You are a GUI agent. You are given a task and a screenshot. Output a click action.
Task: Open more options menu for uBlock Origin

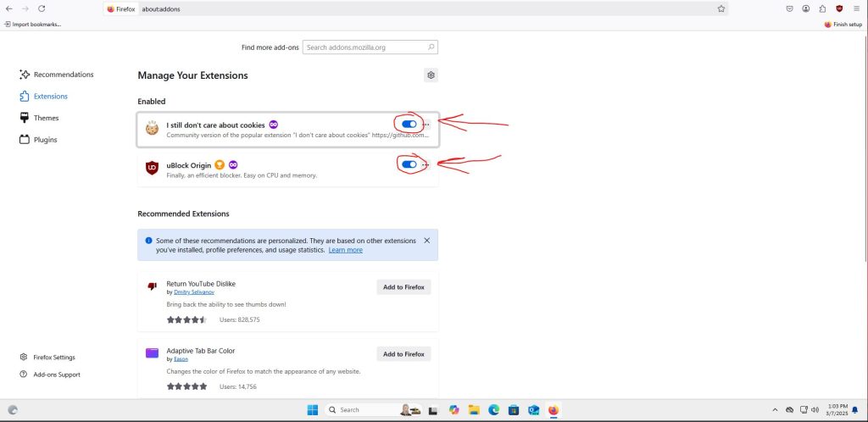pos(426,164)
